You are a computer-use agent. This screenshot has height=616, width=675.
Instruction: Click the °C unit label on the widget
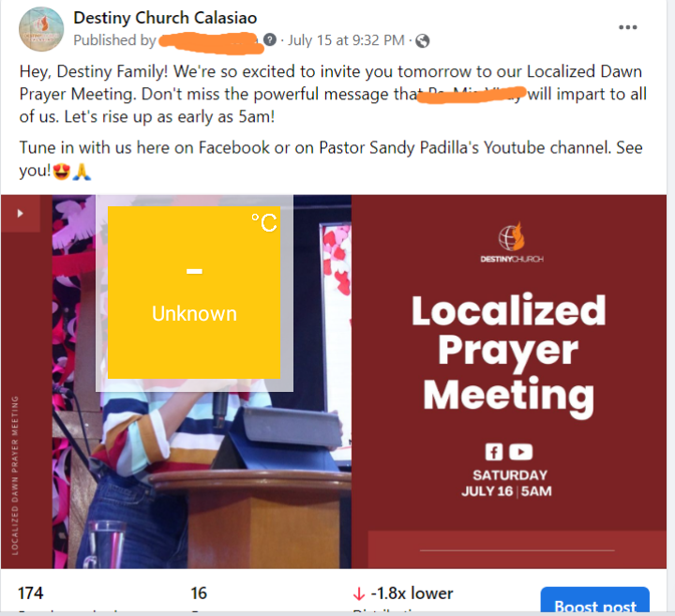click(264, 222)
